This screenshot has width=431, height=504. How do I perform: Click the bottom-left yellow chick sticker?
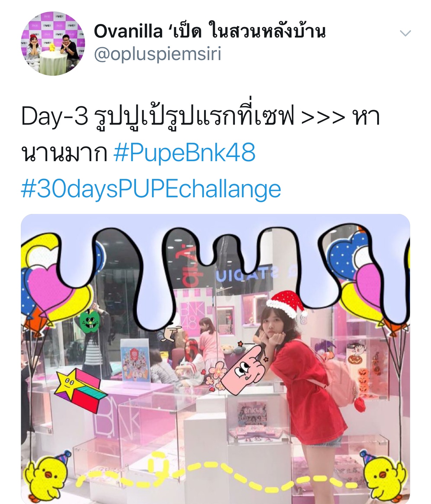tap(46, 477)
